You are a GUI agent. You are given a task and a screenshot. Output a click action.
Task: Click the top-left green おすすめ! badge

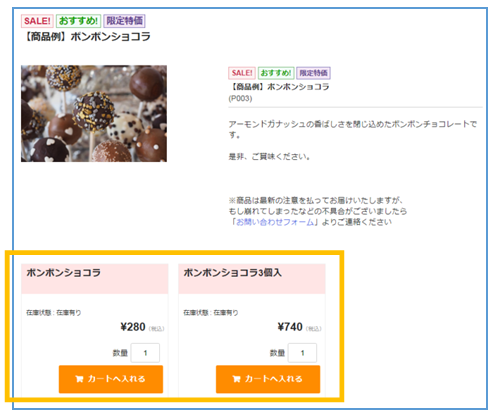point(78,21)
